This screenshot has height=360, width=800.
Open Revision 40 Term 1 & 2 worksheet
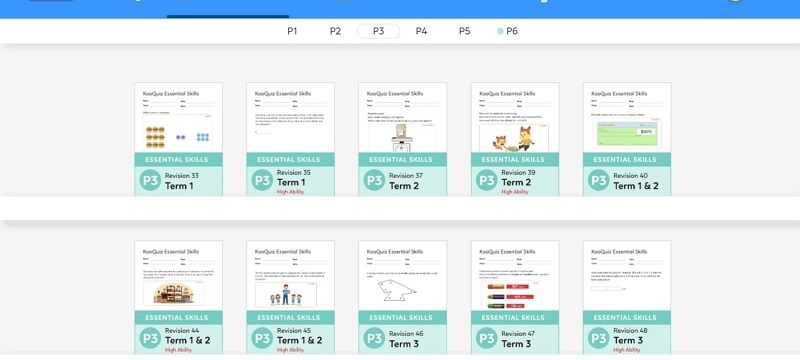click(627, 139)
